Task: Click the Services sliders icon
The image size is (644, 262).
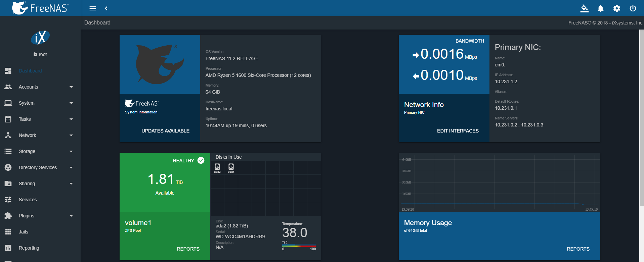Action: pyautogui.click(x=8, y=200)
